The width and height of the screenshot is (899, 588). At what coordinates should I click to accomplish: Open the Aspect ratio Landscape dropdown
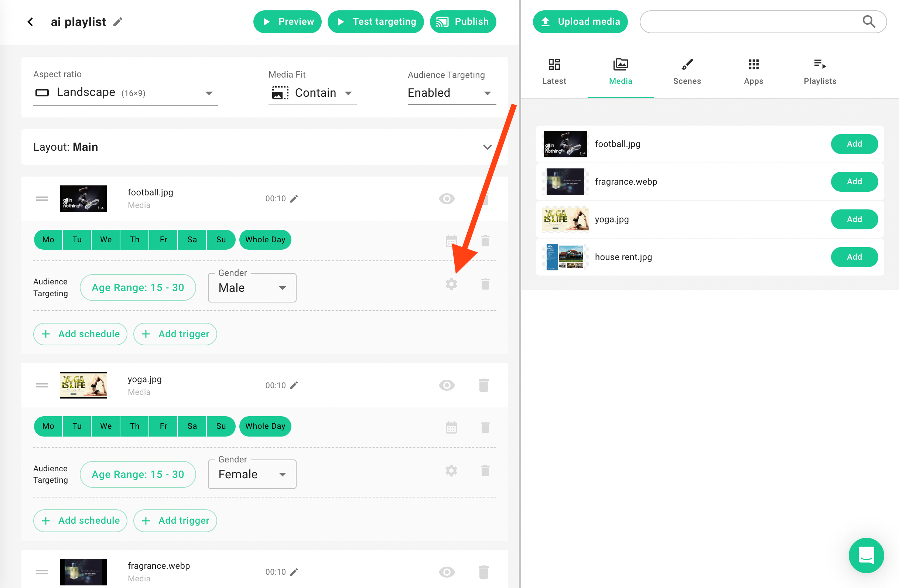126,93
